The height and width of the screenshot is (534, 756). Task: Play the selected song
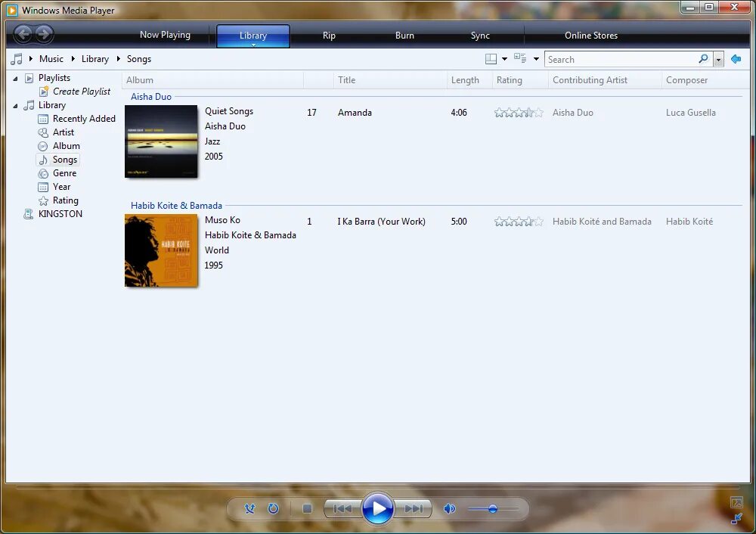point(377,508)
